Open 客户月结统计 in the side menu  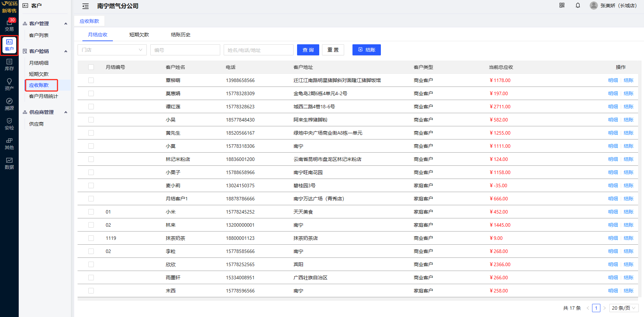[x=44, y=96]
